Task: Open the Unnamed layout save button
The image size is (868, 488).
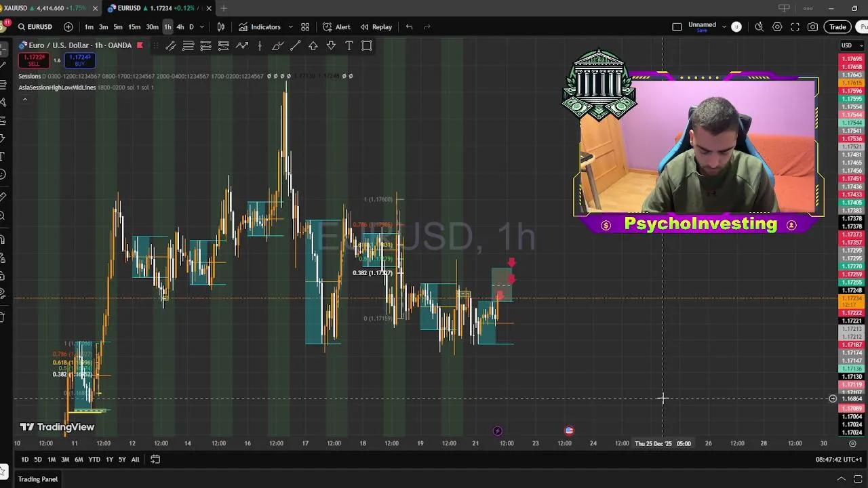Action: [702, 27]
